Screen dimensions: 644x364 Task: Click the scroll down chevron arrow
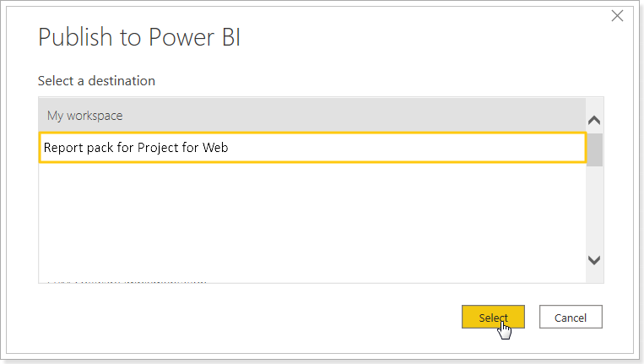(x=594, y=259)
